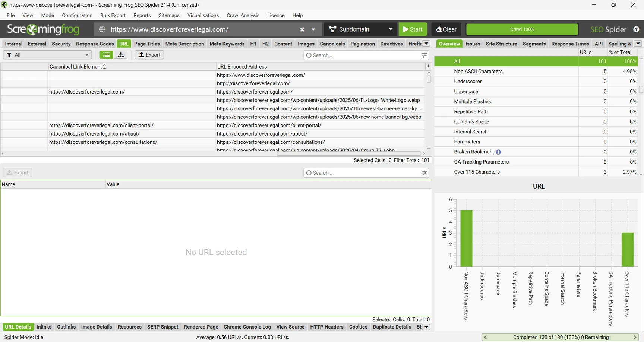The height and width of the screenshot is (342, 644).
Task: Open the Site Structure tab
Action: pyautogui.click(x=502, y=44)
